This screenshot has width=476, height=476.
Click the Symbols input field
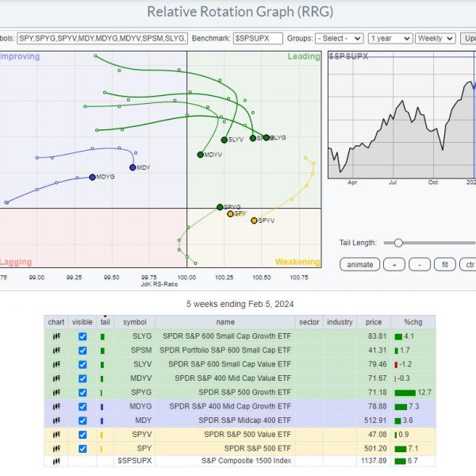[102, 39]
